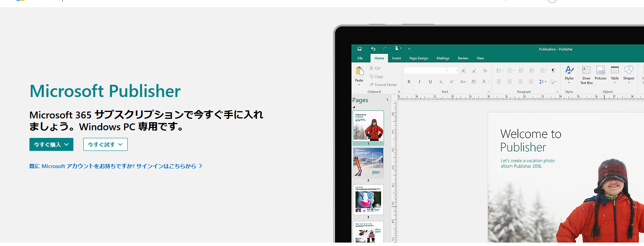This screenshot has width=644, height=246.
Task: Justify text in Paragraph group
Action: (531, 82)
